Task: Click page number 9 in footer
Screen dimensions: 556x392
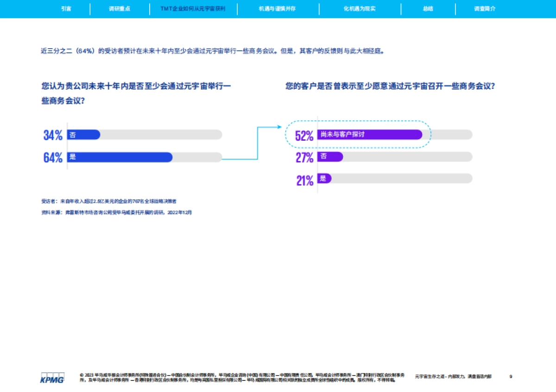Action: (511, 377)
